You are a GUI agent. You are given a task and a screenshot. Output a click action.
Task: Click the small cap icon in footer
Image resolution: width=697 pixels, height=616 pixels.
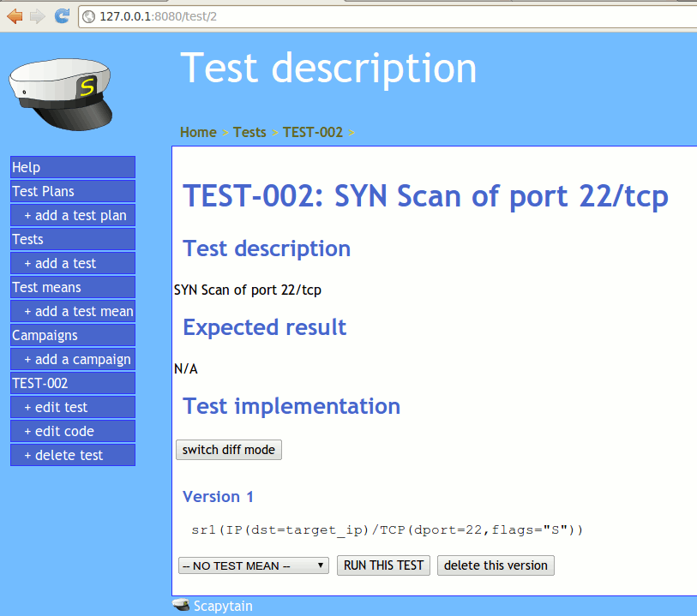pyautogui.click(x=180, y=605)
